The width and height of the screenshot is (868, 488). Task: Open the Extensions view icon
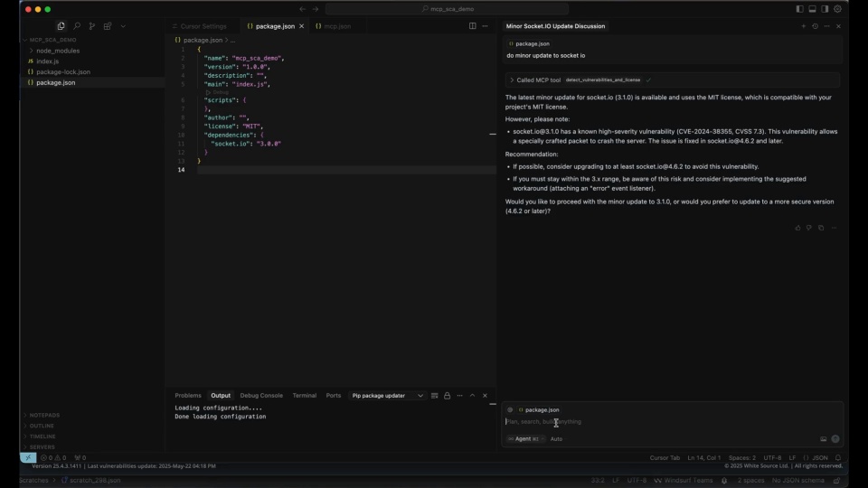tap(108, 26)
